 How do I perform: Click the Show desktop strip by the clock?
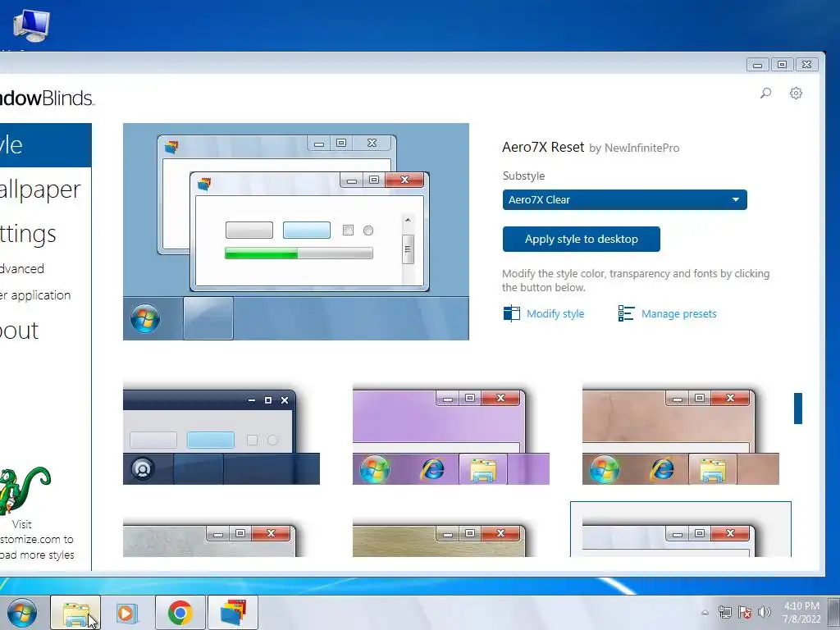tap(833, 612)
